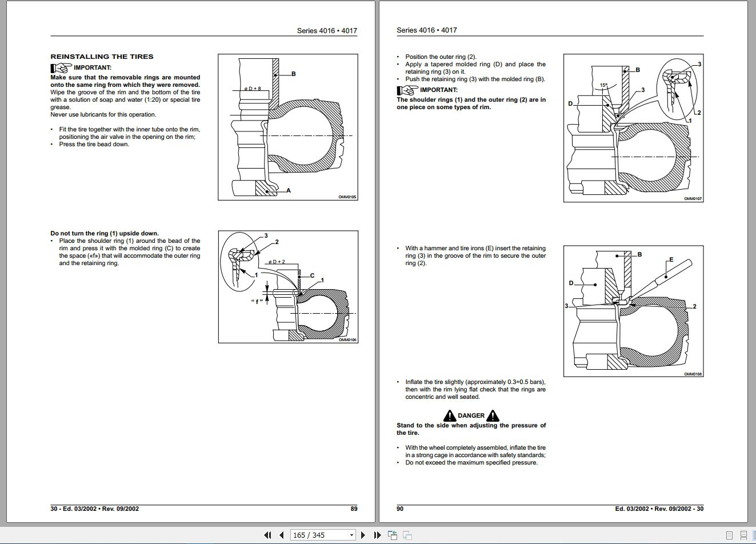Click the IMPORTANT note on page 90
The image size is (756, 544).
[427, 90]
